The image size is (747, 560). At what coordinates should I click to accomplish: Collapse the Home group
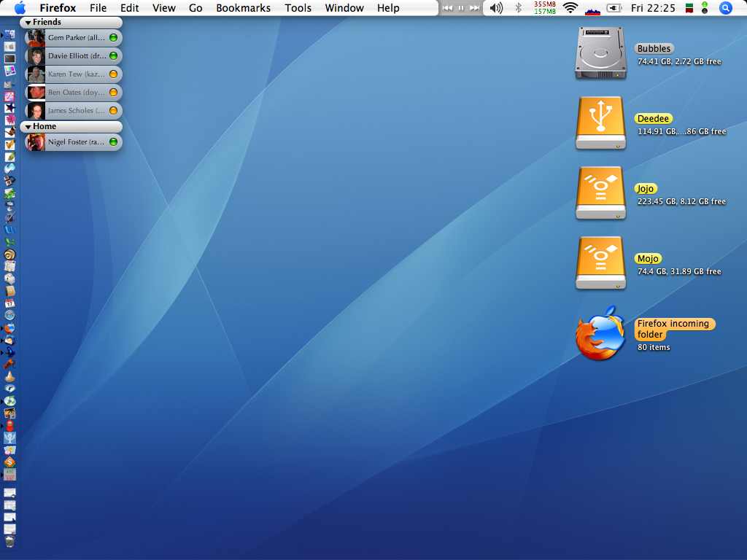click(28, 127)
